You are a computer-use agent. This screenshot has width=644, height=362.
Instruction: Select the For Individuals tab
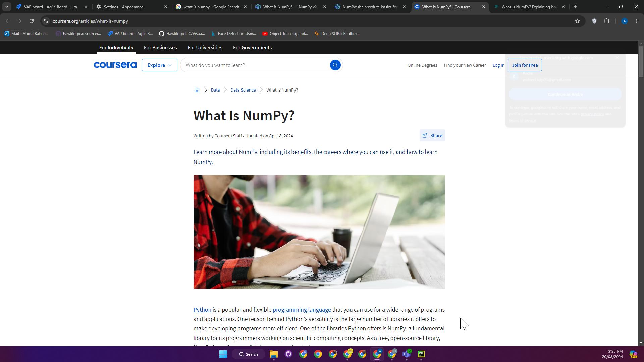click(116, 47)
